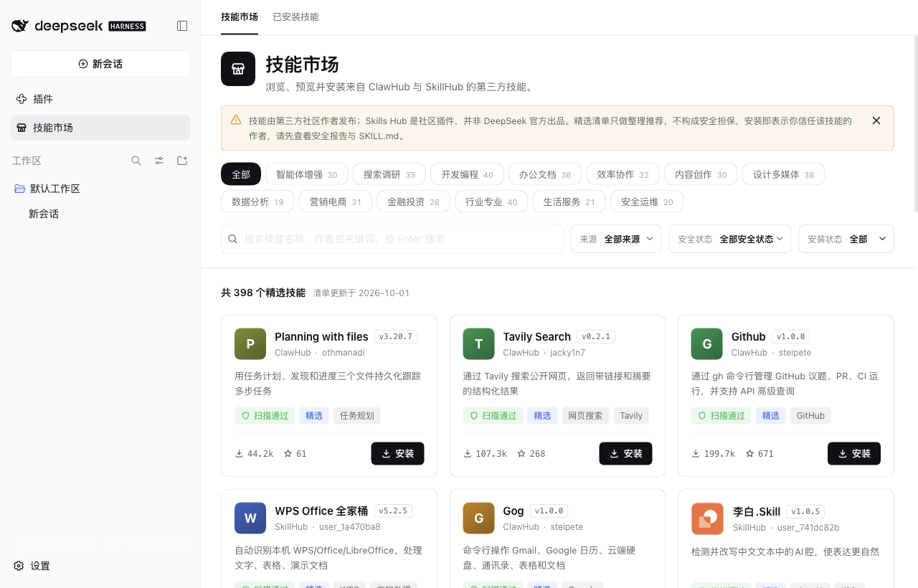Open the 安装状态 全部 dropdown
This screenshot has width=918, height=588.
click(846, 239)
